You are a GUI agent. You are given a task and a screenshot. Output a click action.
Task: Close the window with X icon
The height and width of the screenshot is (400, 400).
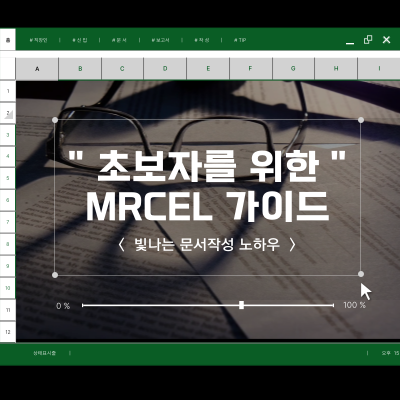[386, 40]
